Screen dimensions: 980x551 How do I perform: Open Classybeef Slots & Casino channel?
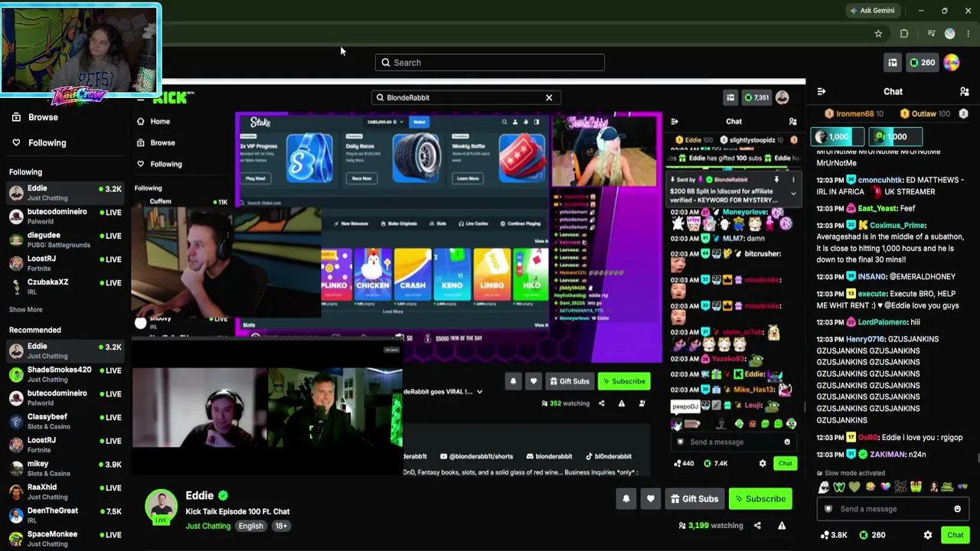click(x=64, y=422)
